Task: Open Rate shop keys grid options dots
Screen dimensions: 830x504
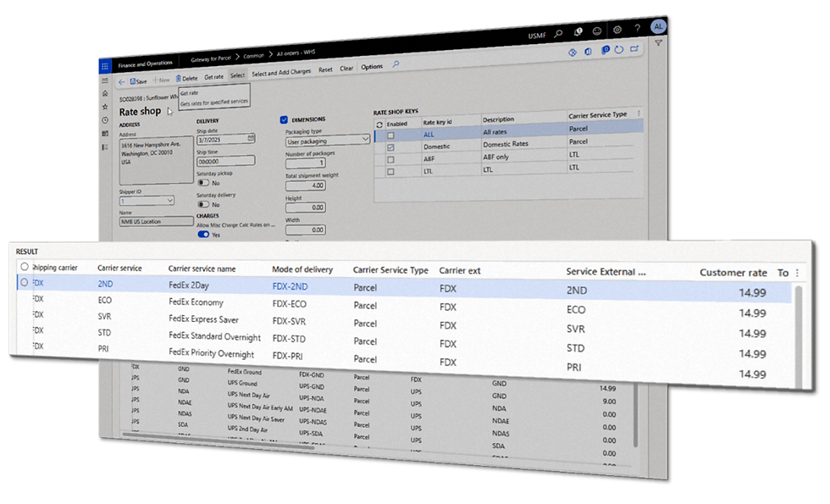Action: click(639, 113)
